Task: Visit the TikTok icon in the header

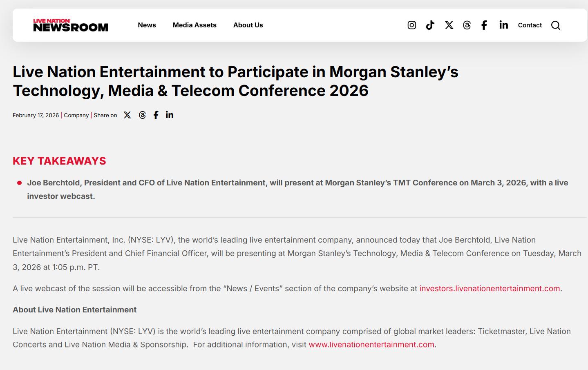Action: click(430, 25)
